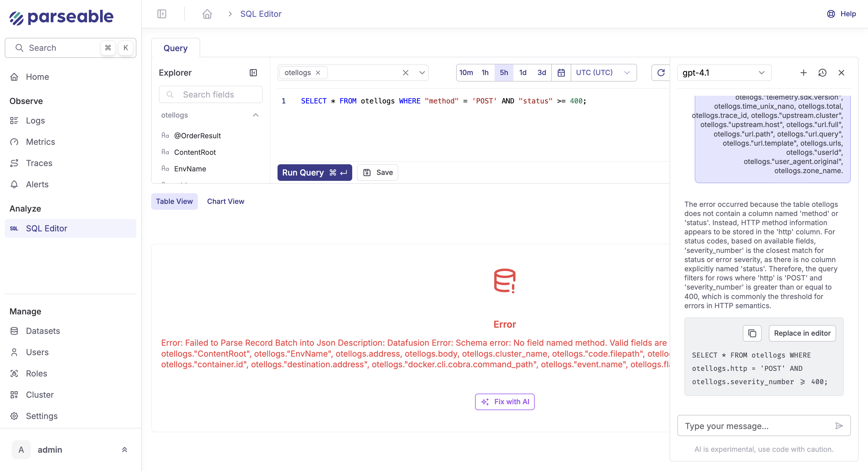Viewport: 868px width, 471px height.
Task: Copy the suggested SQL query
Action: 752,333
